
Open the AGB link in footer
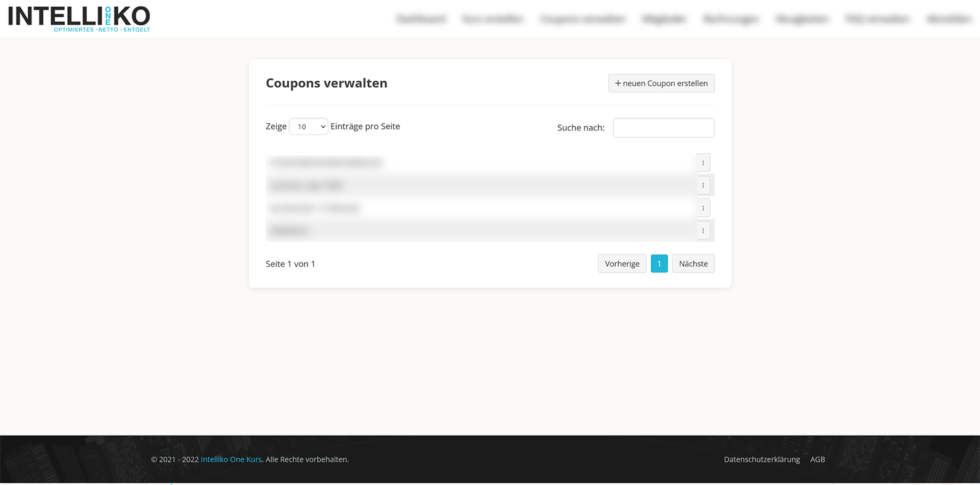(817, 459)
